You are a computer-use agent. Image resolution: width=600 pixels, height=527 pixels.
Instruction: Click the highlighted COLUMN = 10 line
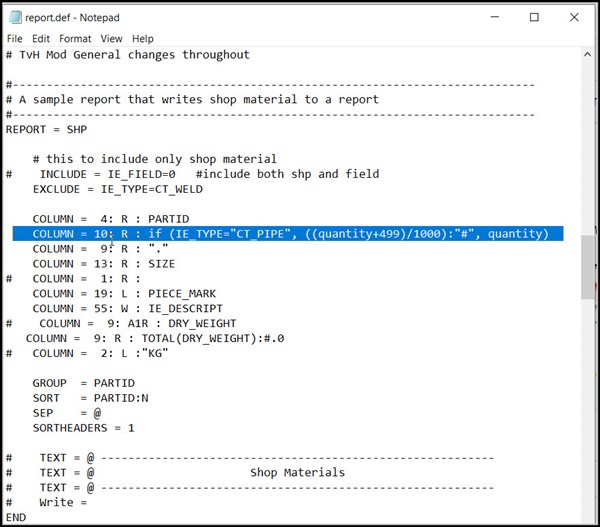coord(290,234)
